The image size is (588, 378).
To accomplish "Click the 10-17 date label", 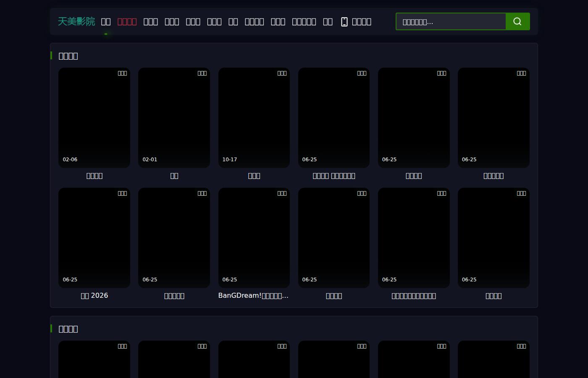I will [x=230, y=160].
